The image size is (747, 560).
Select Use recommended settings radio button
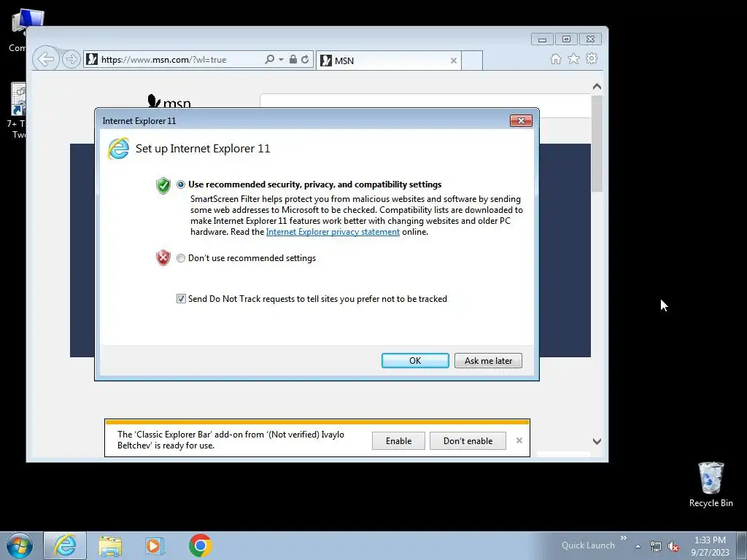point(181,184)
